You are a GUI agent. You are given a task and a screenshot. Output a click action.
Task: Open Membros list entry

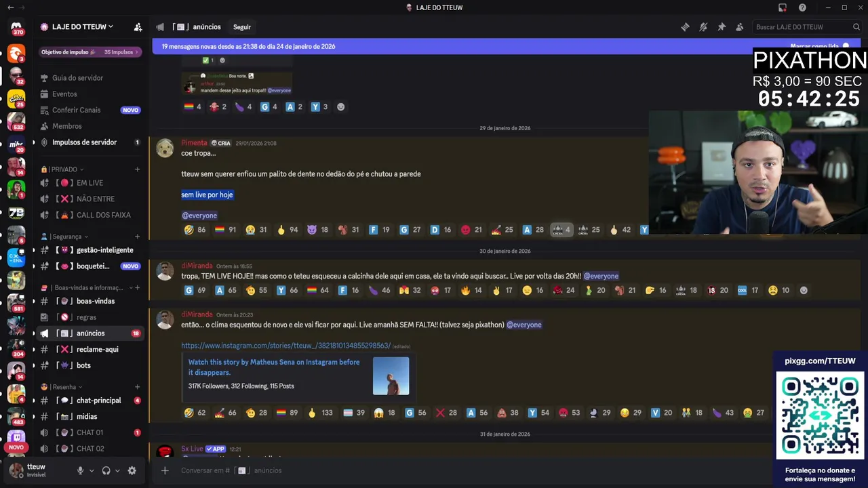[90, 126]
